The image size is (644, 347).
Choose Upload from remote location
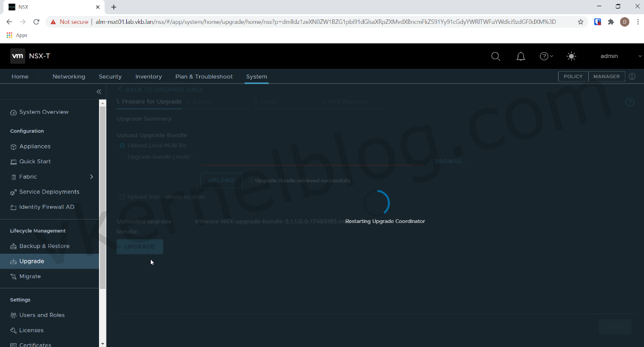(122, 196)
